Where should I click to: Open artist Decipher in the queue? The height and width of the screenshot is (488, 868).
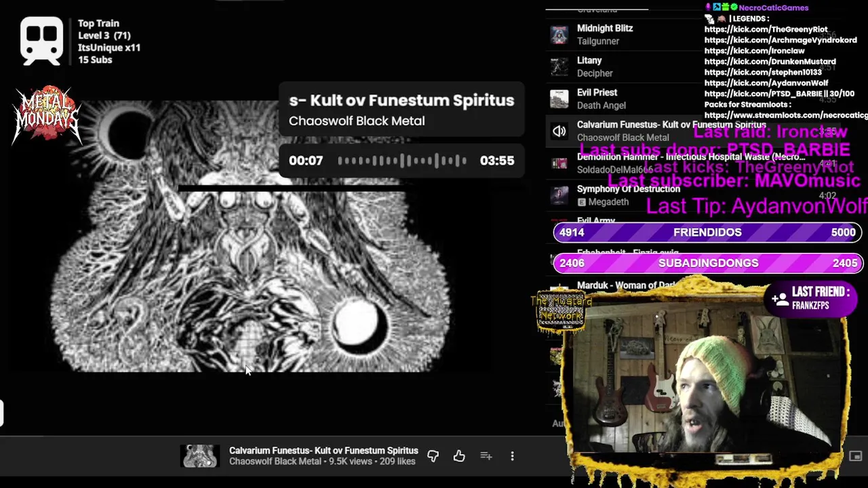point(595,73)
